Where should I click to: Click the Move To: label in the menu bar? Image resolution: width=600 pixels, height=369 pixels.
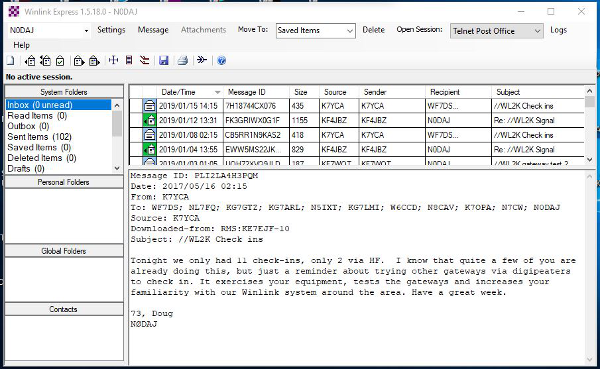tap(253, 29)
